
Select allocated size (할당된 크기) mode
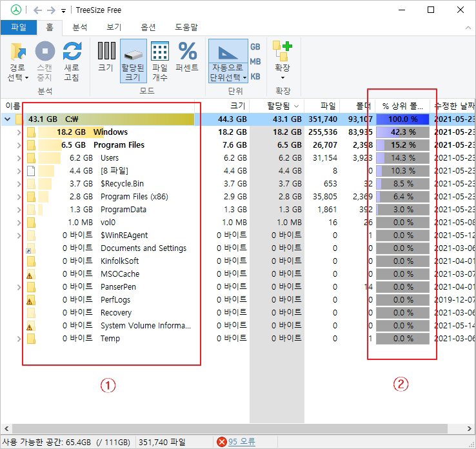point(134,61)
